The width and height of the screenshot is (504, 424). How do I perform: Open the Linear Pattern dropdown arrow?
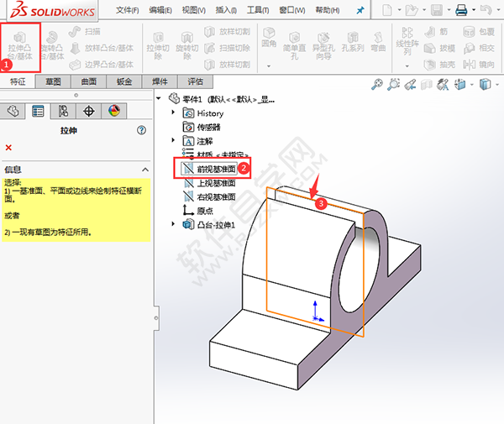407,66
